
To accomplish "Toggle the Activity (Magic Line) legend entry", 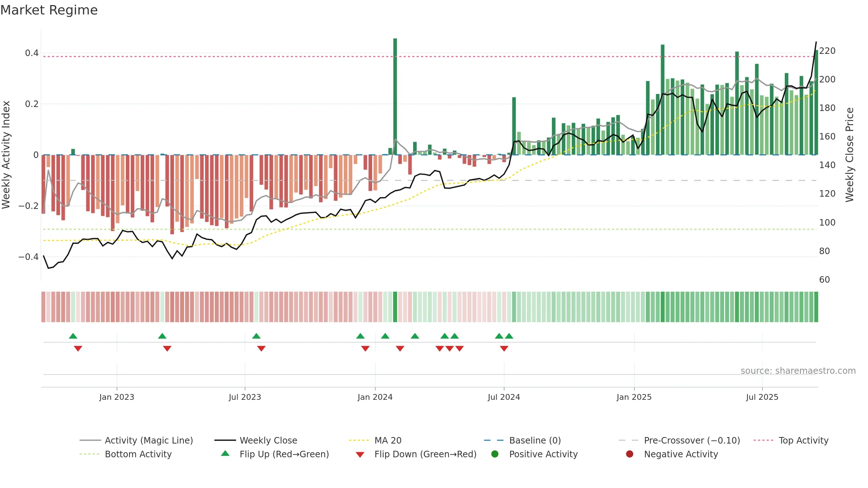I will [136, 440].
